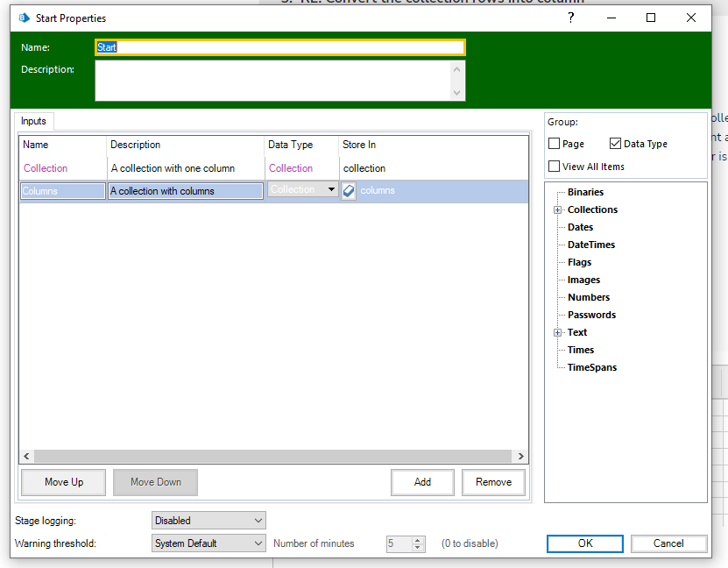Click the Columns name field in inputs table

click(x=63, y=191)
